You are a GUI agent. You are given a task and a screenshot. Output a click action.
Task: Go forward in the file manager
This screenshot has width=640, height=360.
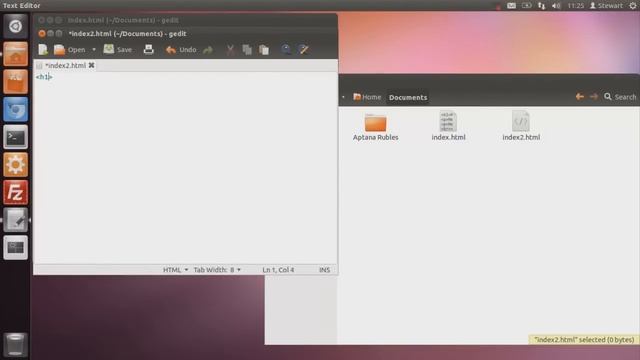click(x=594, y=97)
